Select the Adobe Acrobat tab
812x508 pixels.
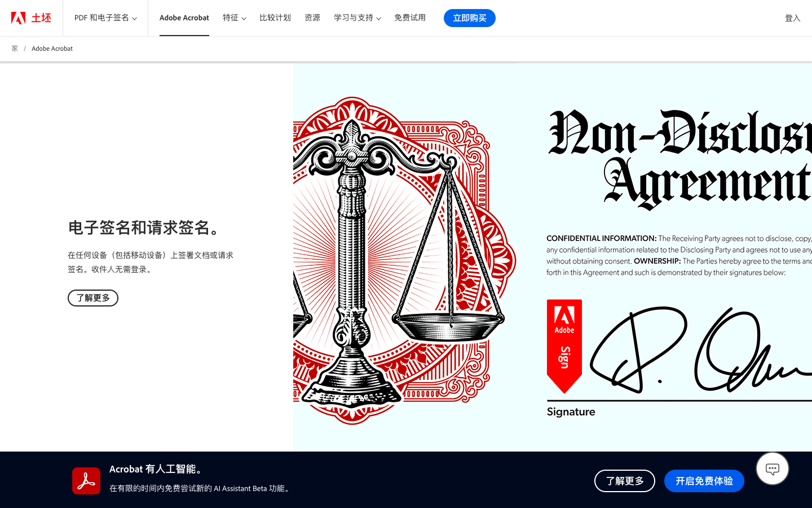coord(184,18)
